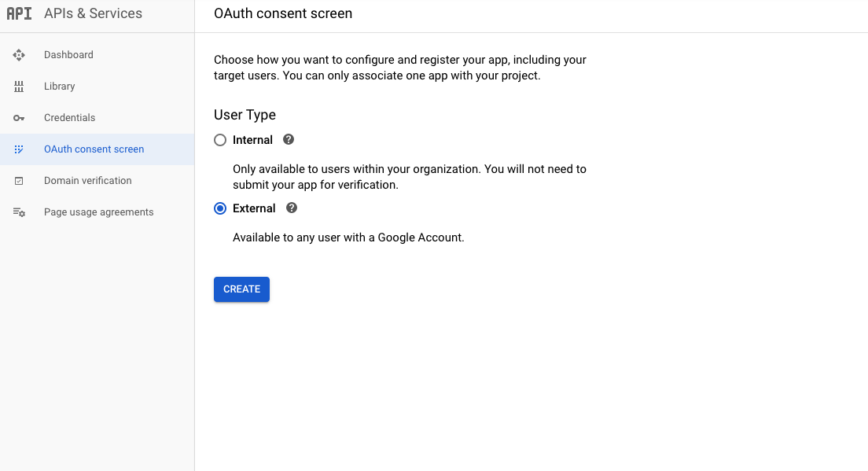The image size is (868, 471).
Task: Click the 'Only available to users within' description
Action: pos(409,177)
